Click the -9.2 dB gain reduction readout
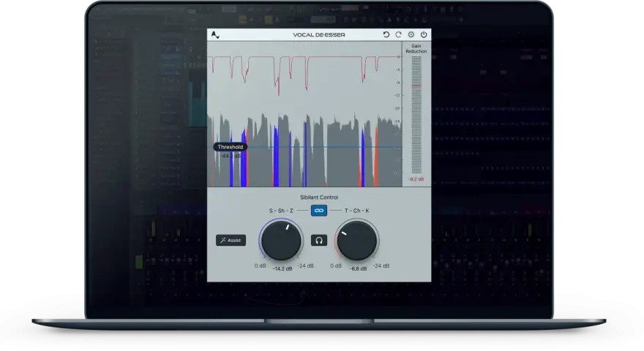Image resolution: width=644 pixels, height=351 pixels. 416,179
